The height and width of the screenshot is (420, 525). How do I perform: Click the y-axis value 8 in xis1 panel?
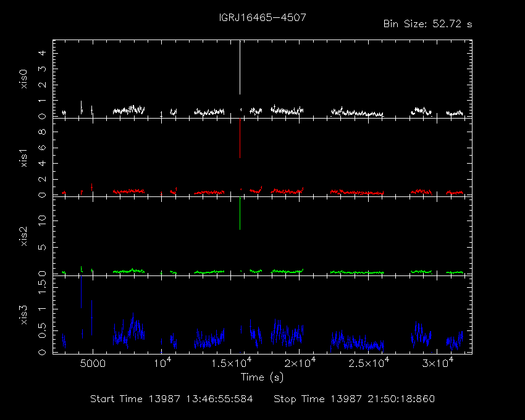(x=42, y=132)
